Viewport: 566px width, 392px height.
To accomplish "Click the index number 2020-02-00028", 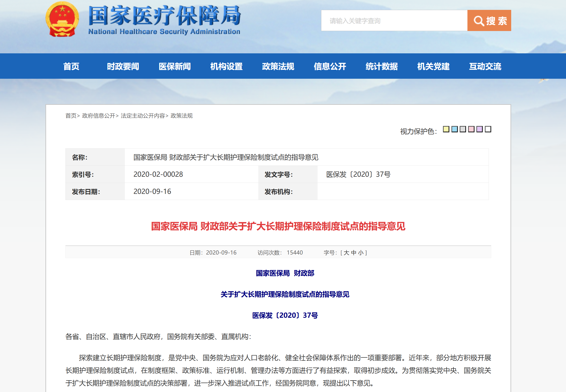I will pyautogui.click(x=158, y=174).
